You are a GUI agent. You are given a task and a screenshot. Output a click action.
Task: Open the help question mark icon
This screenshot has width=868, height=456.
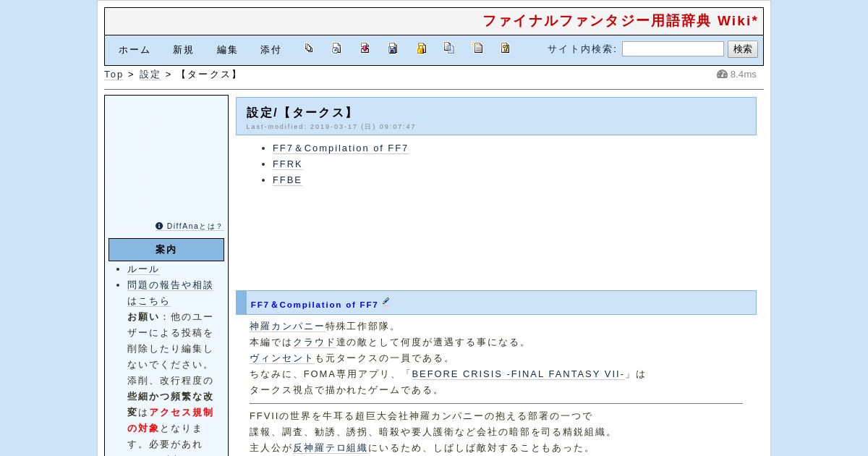[x=506, y=48]
